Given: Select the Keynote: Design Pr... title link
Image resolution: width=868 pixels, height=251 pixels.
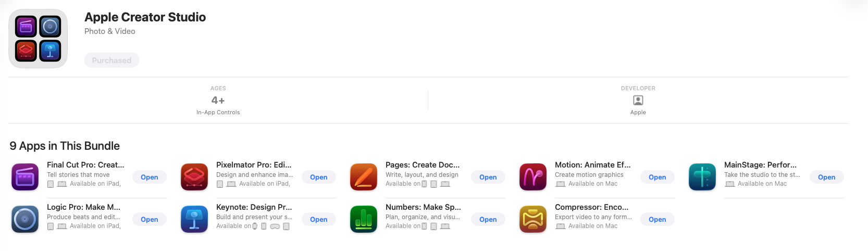Looking at the screenshot, I should (x=254, y=207).
